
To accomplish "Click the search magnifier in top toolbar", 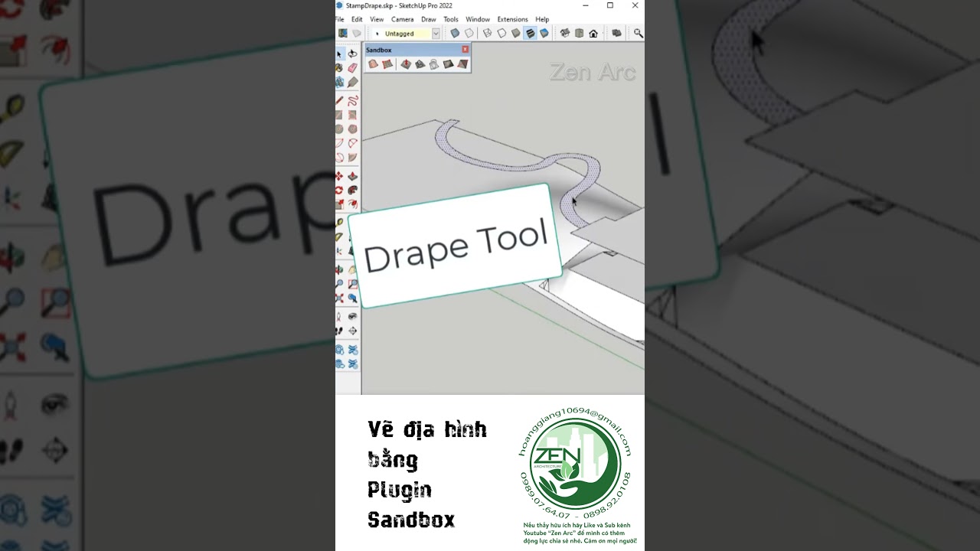I will [x=638, y=33].
